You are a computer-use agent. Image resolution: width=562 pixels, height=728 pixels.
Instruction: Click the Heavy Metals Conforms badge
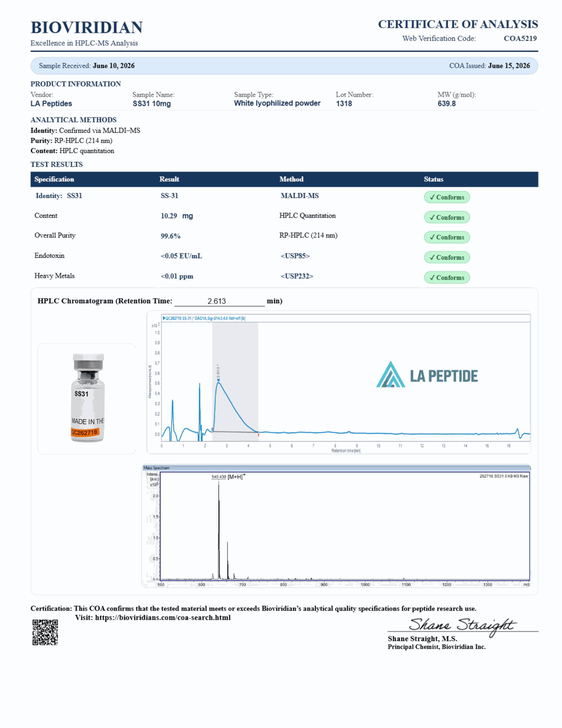pyautogui.click(x=447, y=277)
